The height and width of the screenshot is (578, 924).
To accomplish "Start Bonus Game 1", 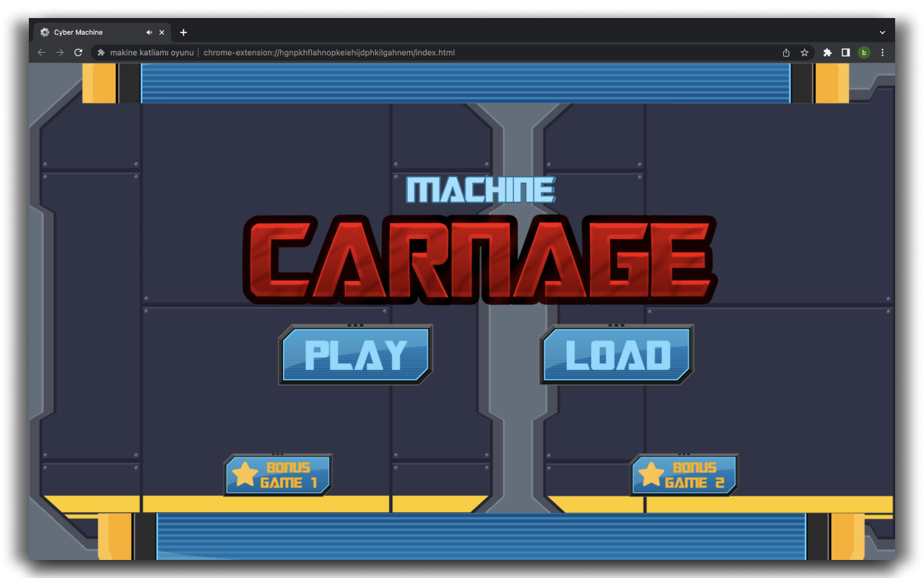I will [x=278, y=475].
